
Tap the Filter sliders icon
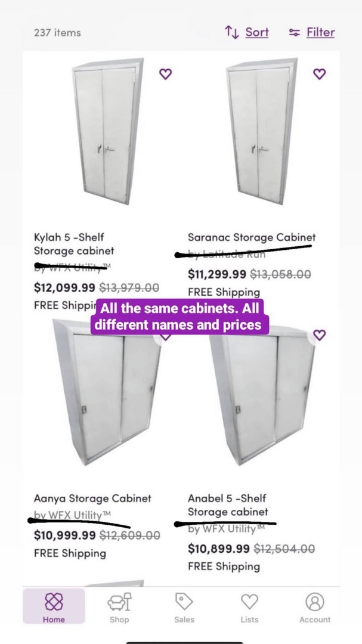[x=294, y=32]
